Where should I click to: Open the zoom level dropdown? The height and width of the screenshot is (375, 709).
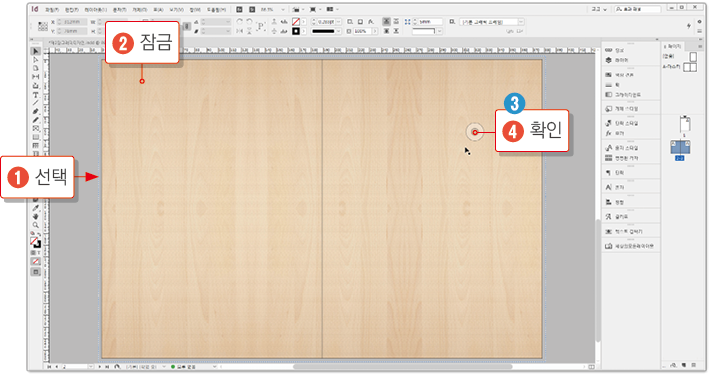point(283,9)
